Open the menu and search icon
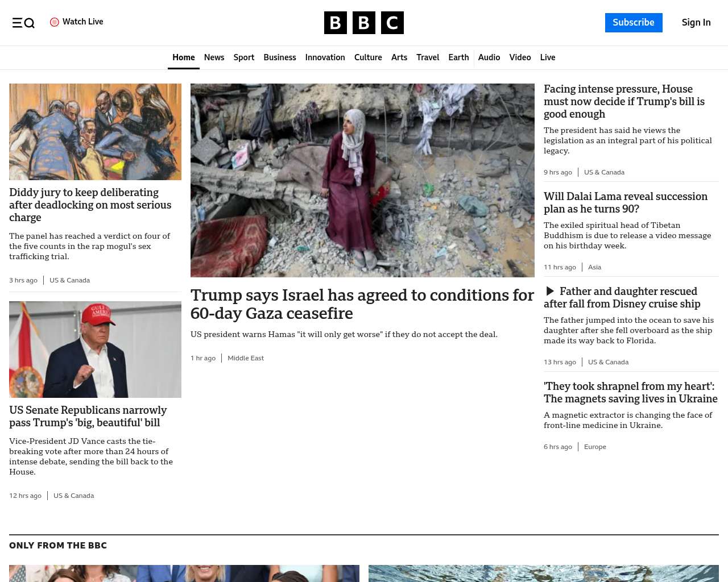 click(x=23, y=23)
